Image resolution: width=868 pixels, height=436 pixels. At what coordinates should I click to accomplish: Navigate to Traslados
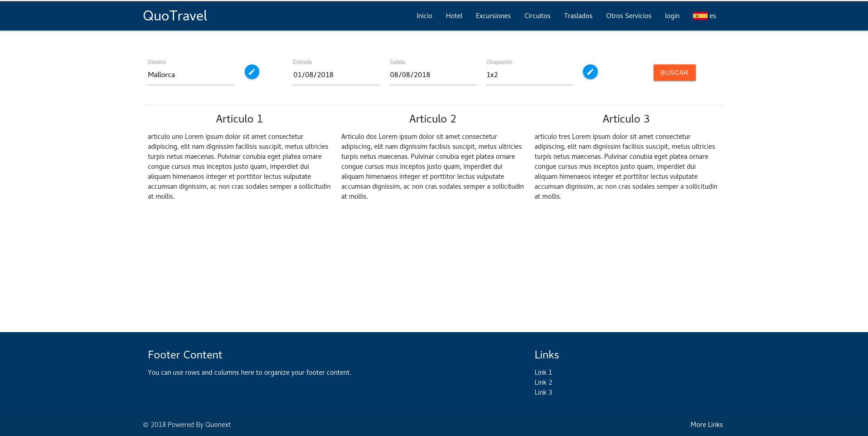[578, 16]
